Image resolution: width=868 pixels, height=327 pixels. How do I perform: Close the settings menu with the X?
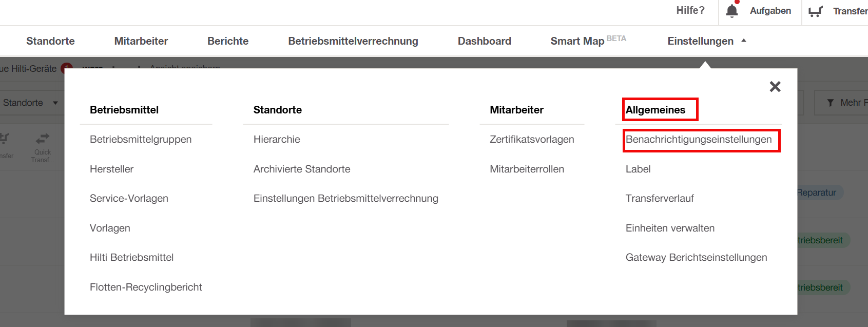pos(775,87)
